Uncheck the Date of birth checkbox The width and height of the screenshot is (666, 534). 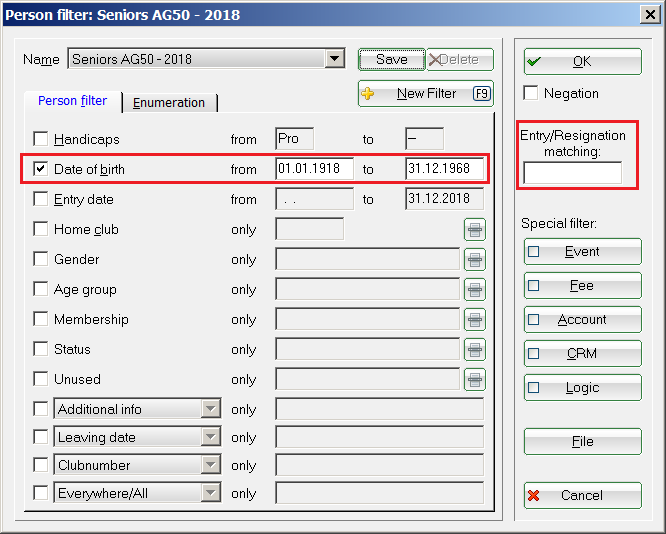(x=41, y=170)
